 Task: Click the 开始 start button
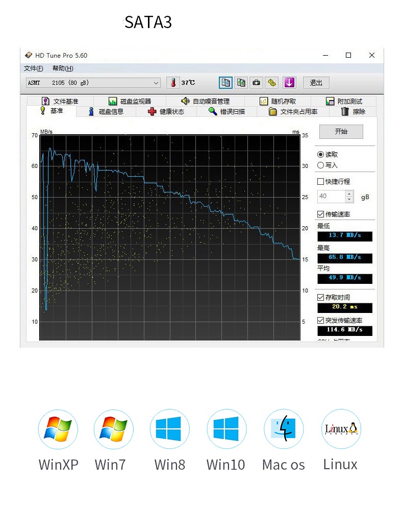[341, 132]
